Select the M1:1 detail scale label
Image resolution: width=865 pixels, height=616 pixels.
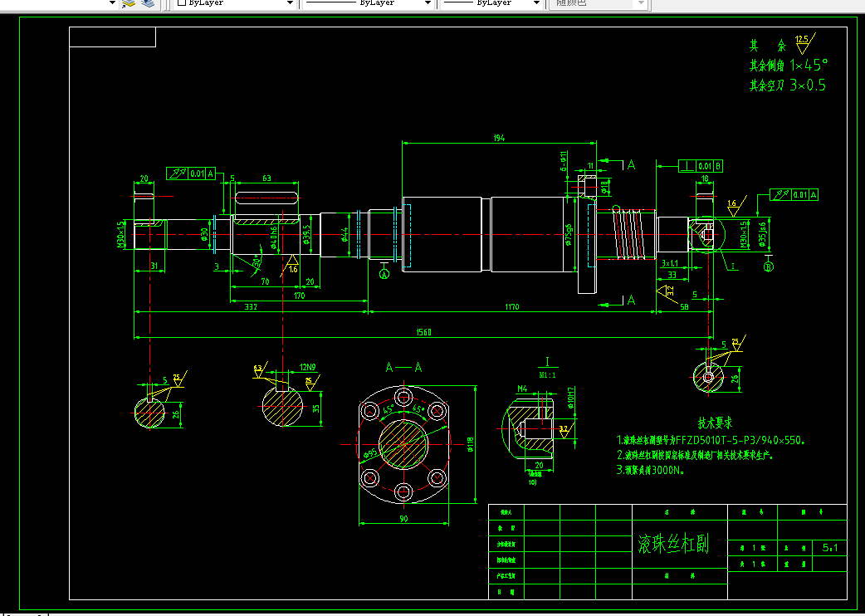pyautogui.click(x=547, y=375)
